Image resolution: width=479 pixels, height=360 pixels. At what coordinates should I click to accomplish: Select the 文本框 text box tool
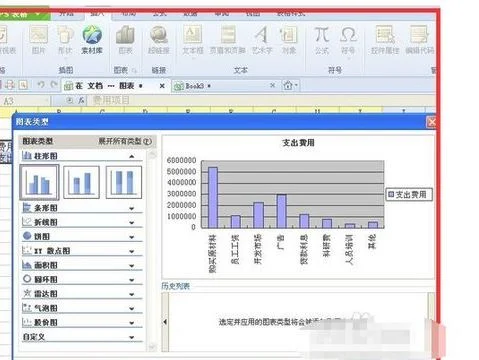(193, 40)
